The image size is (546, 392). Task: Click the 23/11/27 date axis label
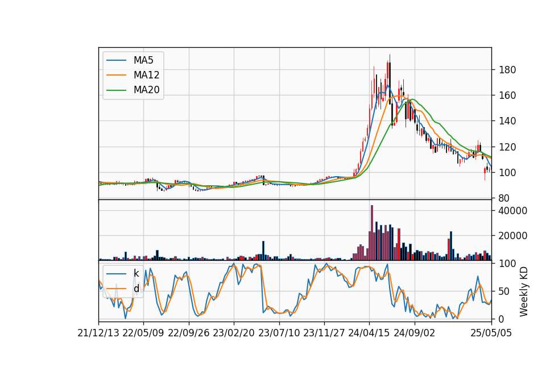324,333
